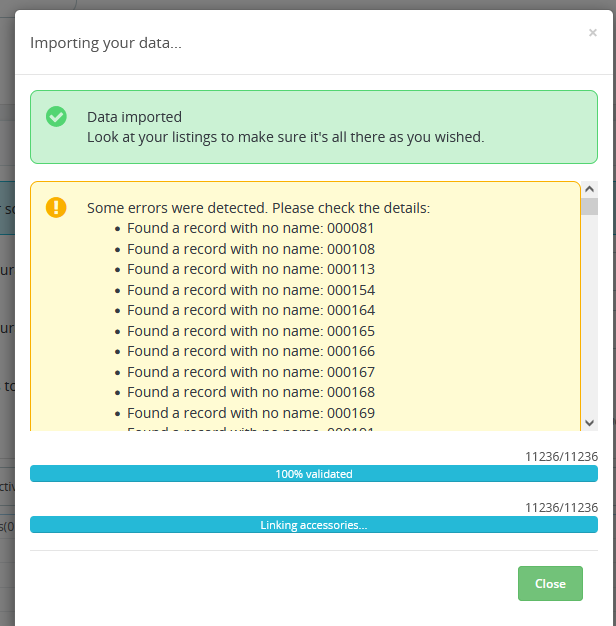
Task: Click the no-name error for record 000113
Action: (x=250, y=269)
